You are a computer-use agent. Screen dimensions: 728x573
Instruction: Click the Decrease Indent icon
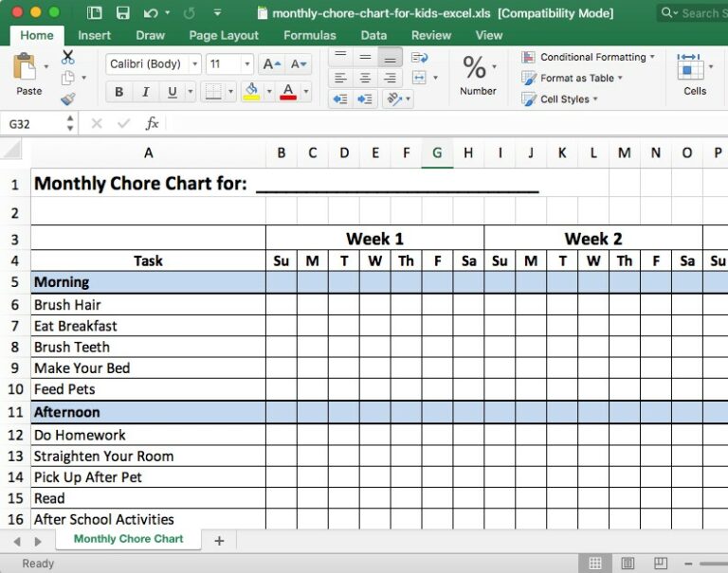340,98
